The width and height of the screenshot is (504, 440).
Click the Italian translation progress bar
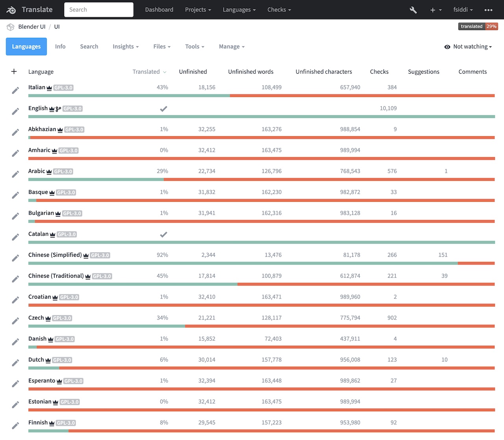261,96
